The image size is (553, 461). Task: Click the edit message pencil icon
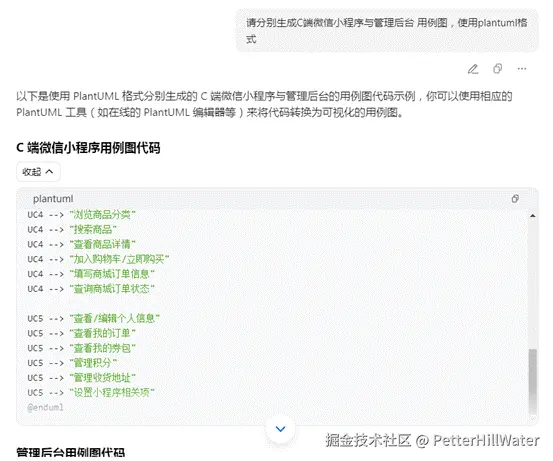coord(473,69)
